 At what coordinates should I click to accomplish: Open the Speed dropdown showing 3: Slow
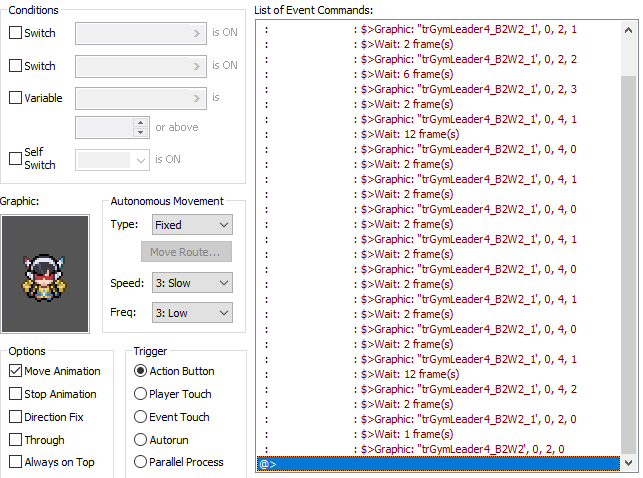coord(192,283)
